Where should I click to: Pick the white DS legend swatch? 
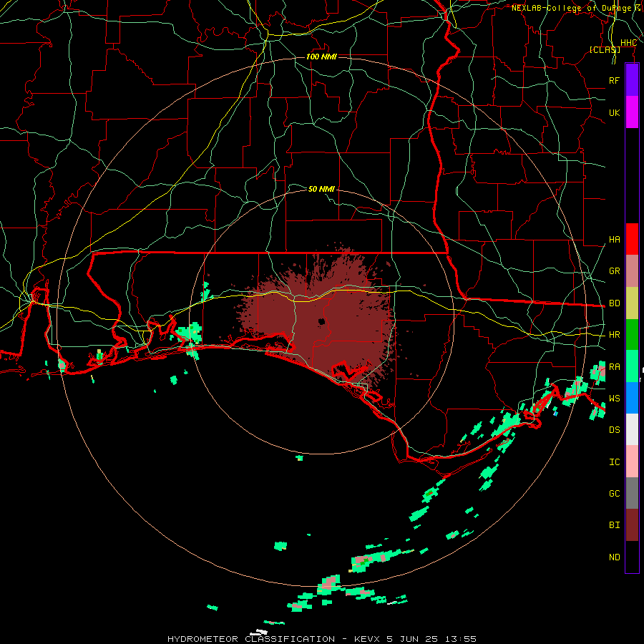(632, 429)
